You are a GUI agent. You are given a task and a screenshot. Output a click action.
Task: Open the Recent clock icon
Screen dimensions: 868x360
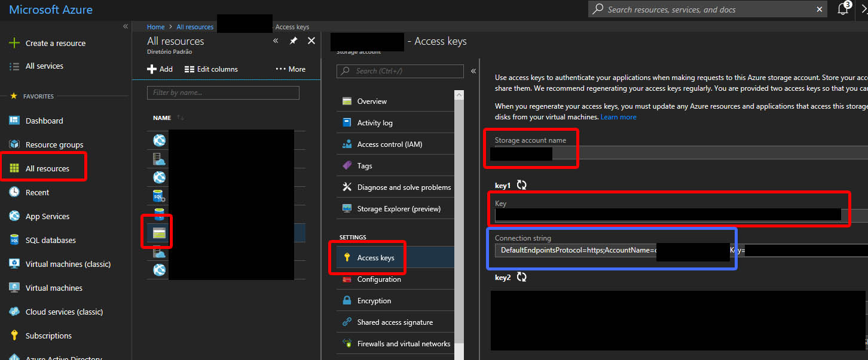pos(14,192)
